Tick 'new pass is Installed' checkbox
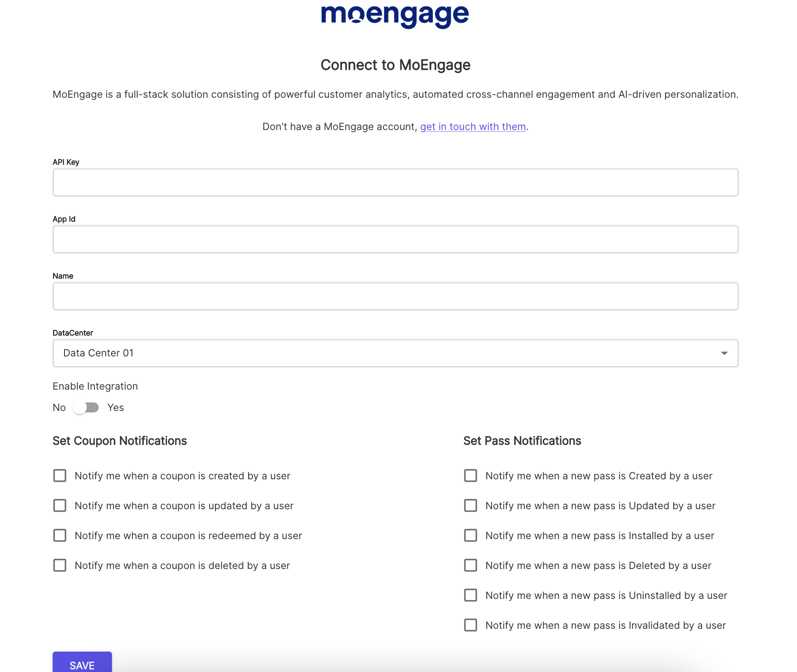Viewport: 797px width, 672px height. coord(471,535)
